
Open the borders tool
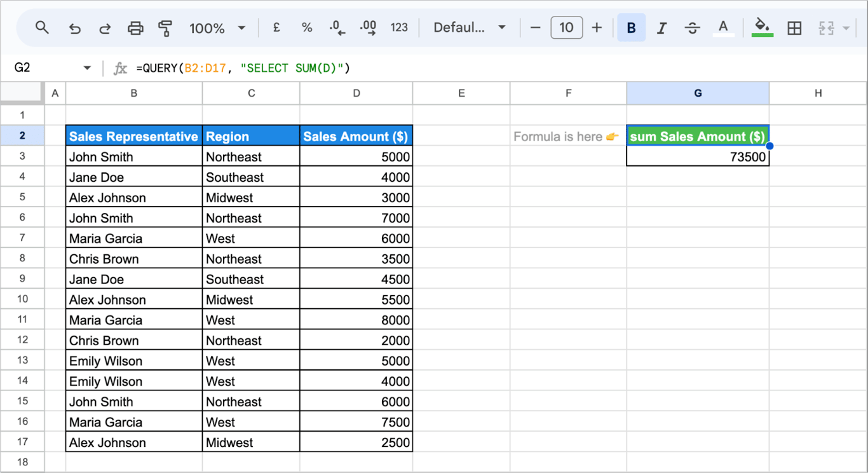click(x=794, y=28)
